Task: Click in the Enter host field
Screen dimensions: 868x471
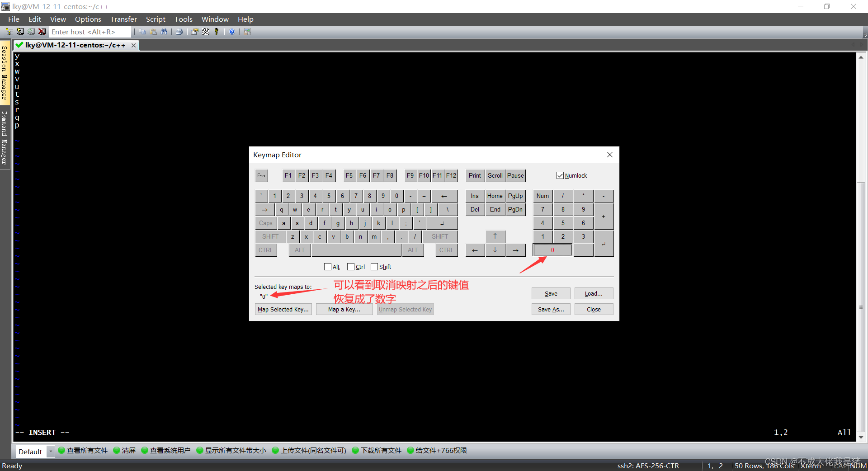Action: click(90, 32)
